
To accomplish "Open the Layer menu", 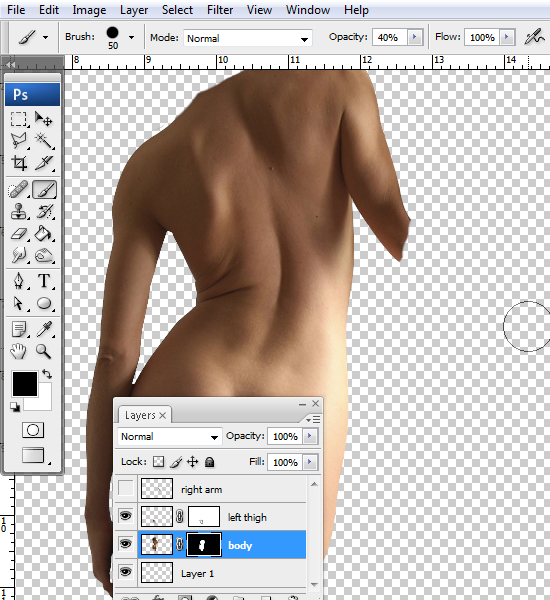I will point(134,10).
